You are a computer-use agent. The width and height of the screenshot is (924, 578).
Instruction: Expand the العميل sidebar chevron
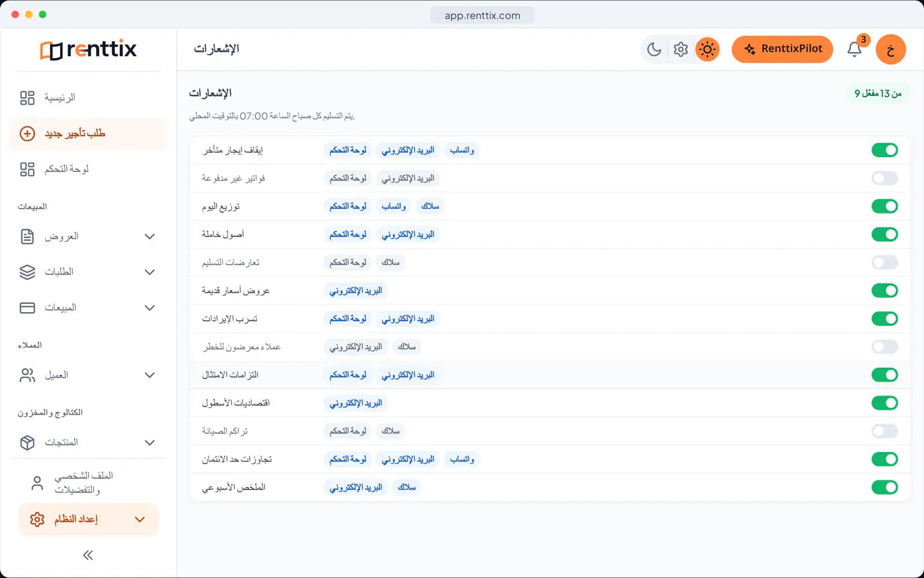pyautogui.click(x=150, y=375)
